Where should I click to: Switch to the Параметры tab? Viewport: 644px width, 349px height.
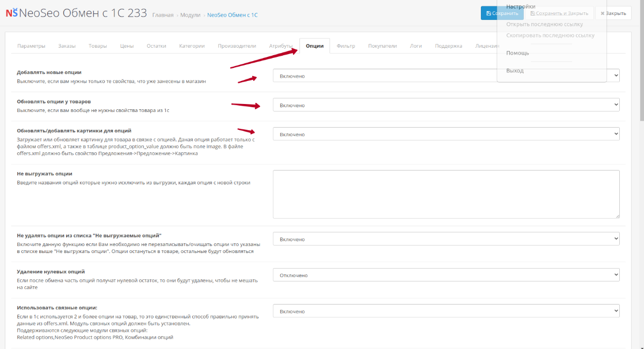[31, 46]
